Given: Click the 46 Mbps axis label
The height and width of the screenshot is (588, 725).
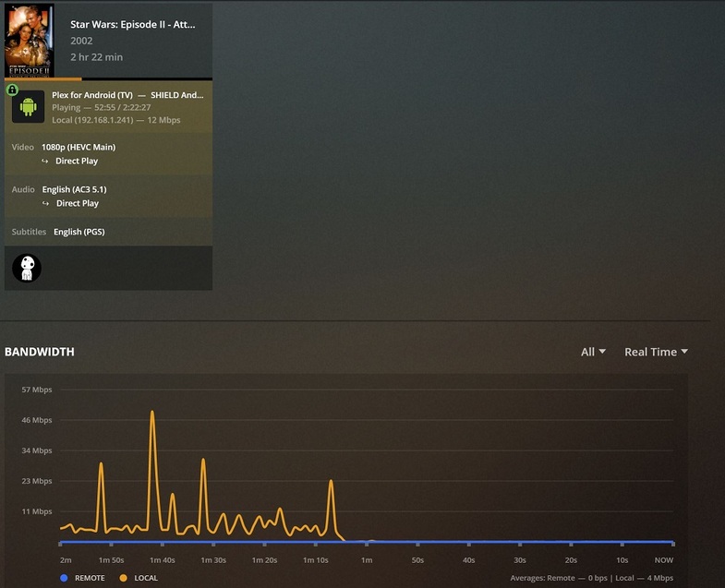Looking at the screenshot, I should (x=37, y=420).
